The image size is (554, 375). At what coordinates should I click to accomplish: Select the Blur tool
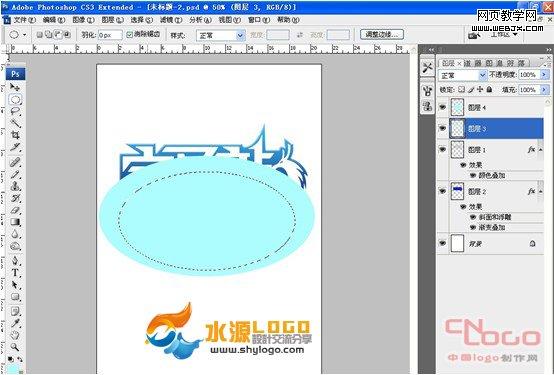point(15,234)
